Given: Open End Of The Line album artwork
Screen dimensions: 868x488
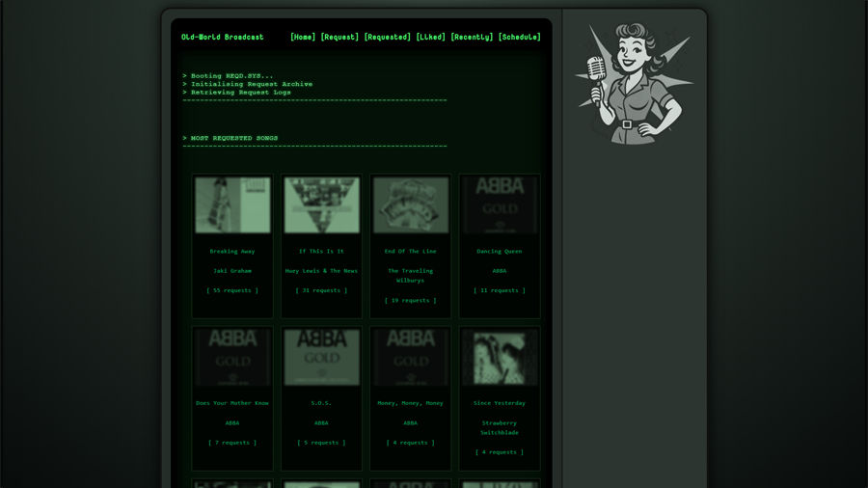Looking at the screenshot, I should click(411, 204).
